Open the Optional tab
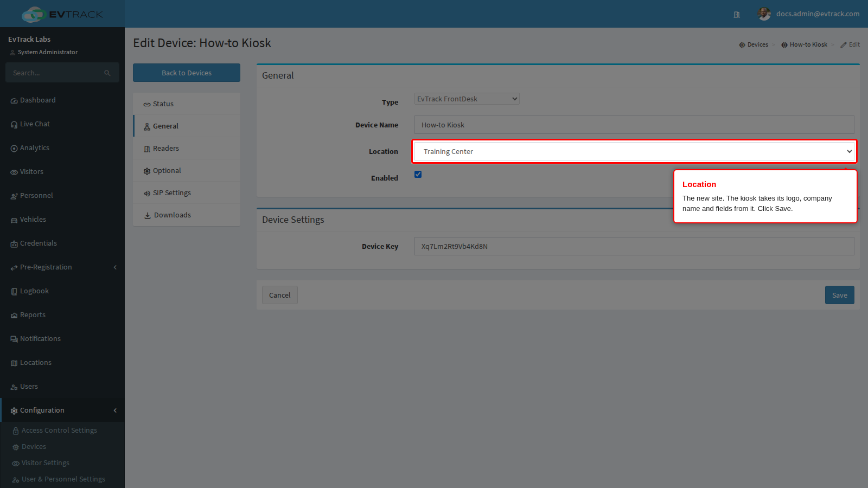Screen dimensions: 868x488 pos(187,171)
